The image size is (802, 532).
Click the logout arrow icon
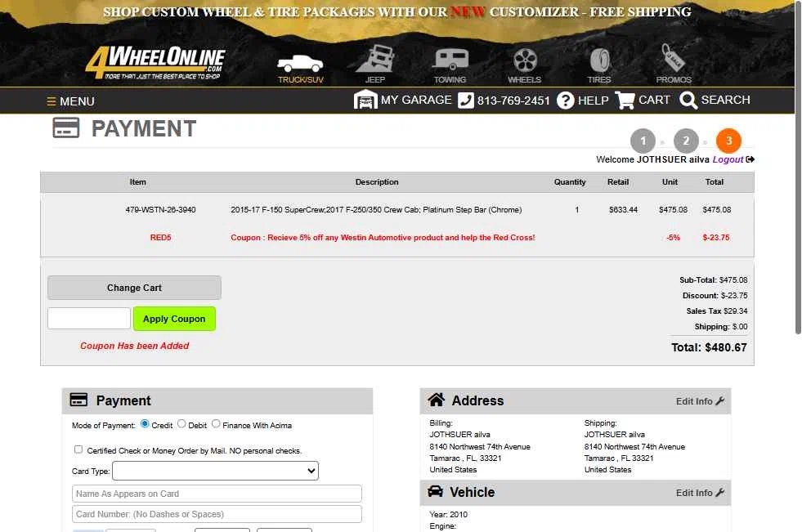[750, 159]
